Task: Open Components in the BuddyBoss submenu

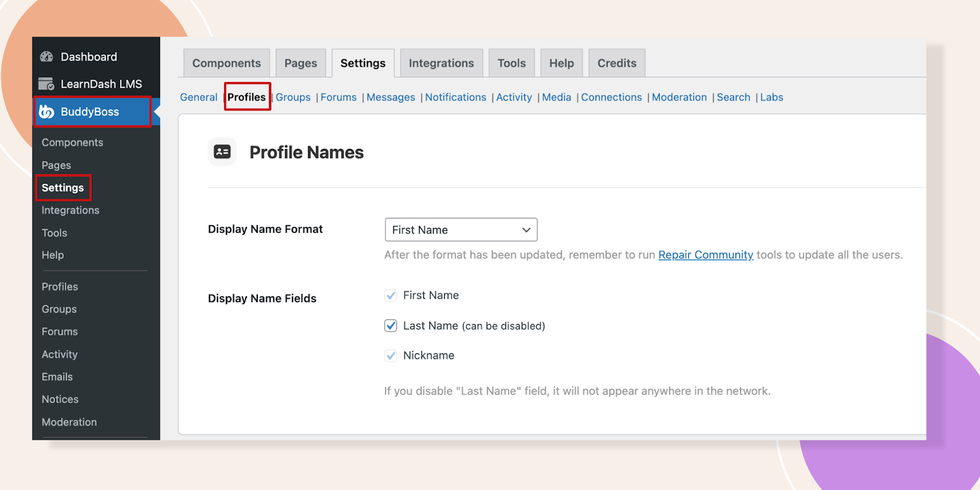Action: 72,143
